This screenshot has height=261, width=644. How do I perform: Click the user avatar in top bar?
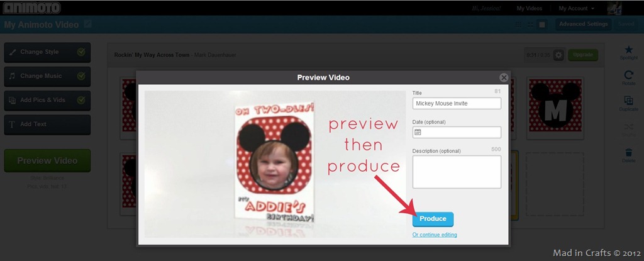614,8
